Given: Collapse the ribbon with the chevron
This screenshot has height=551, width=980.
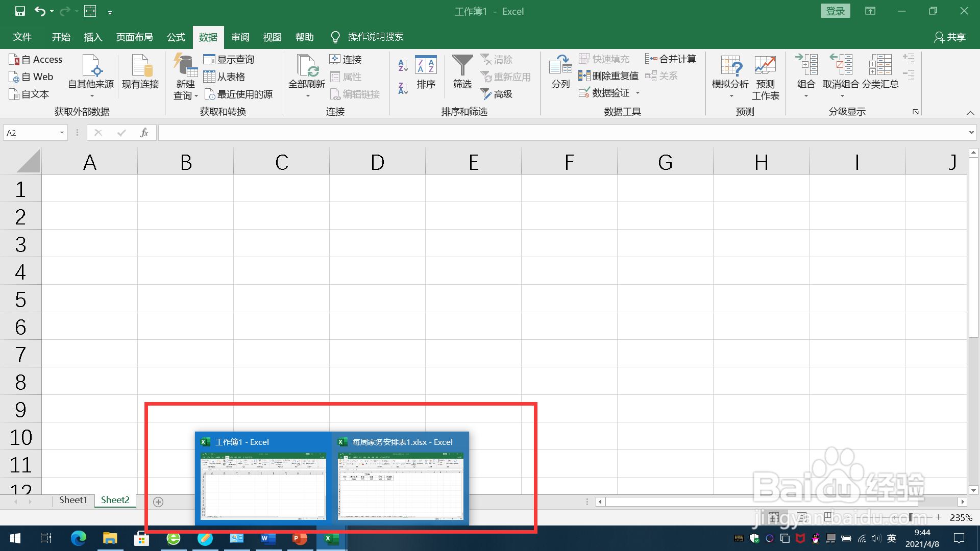Looking at the screenshot, I should pyautogui.click(x=970, y=113).
